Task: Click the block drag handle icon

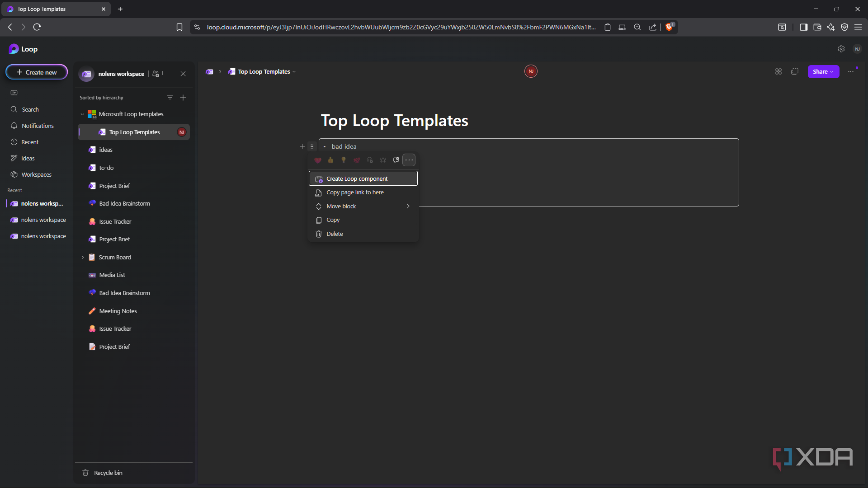Action: (x=312, y=146)
